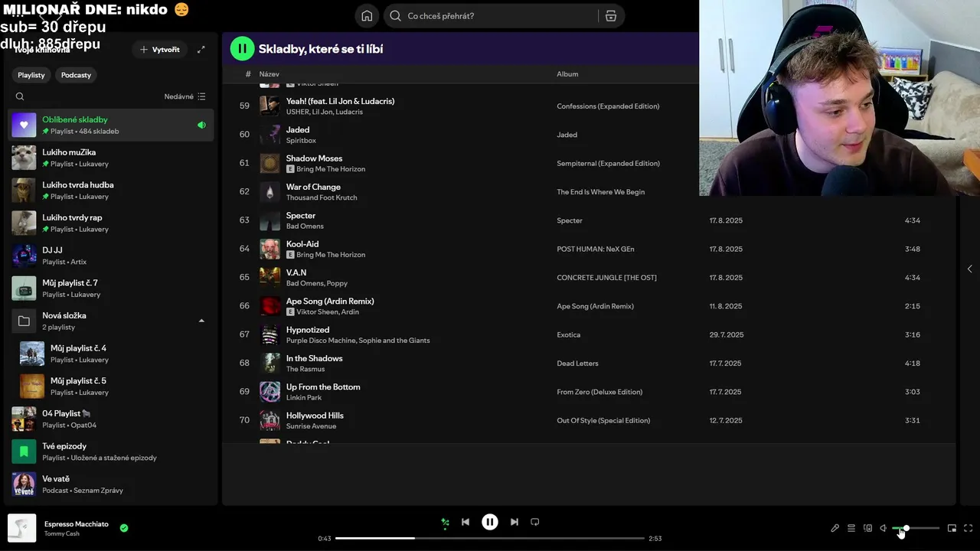Open the Nedávné sort dropdown

click(185, 96)
